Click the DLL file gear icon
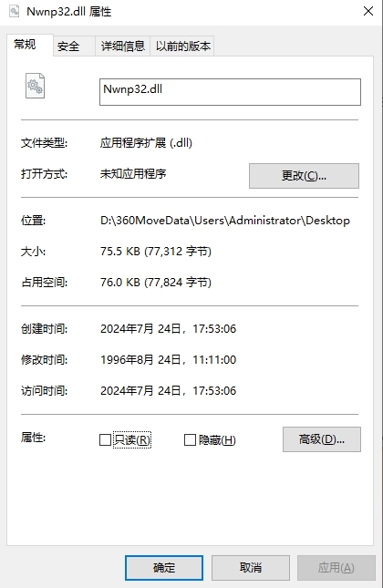This screenshot has height=588, width=383. 35,86
